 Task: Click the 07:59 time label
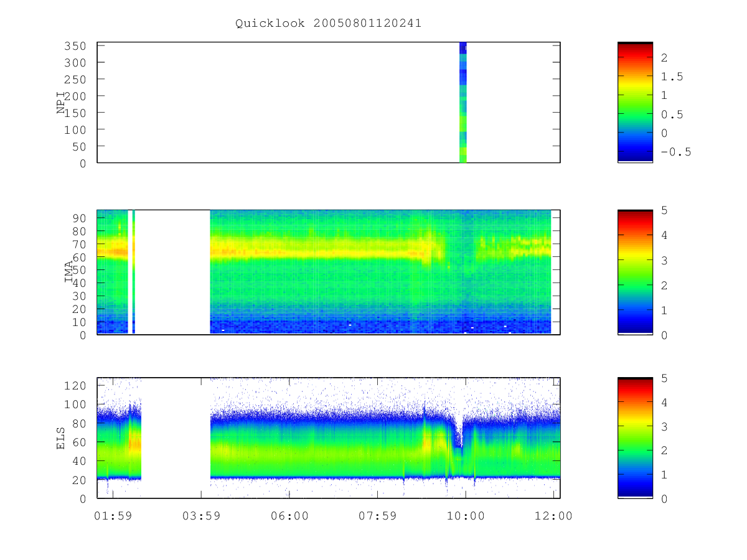pyautogui.click(x=378, y=515)
